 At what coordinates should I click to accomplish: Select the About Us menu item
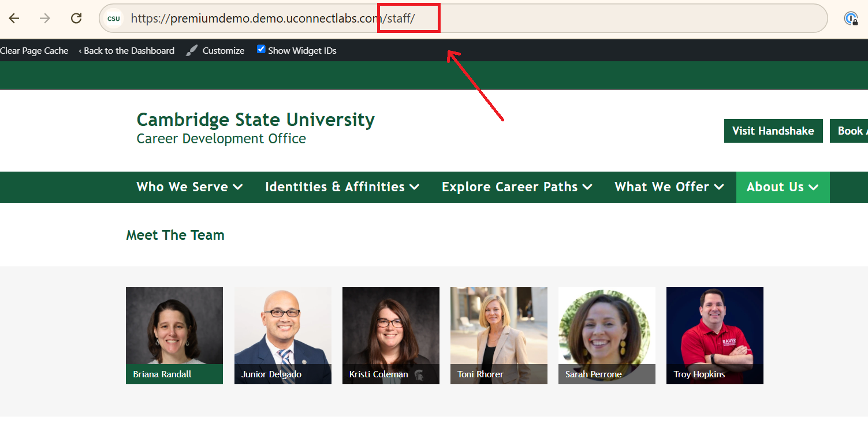click(x=782, y=187)
